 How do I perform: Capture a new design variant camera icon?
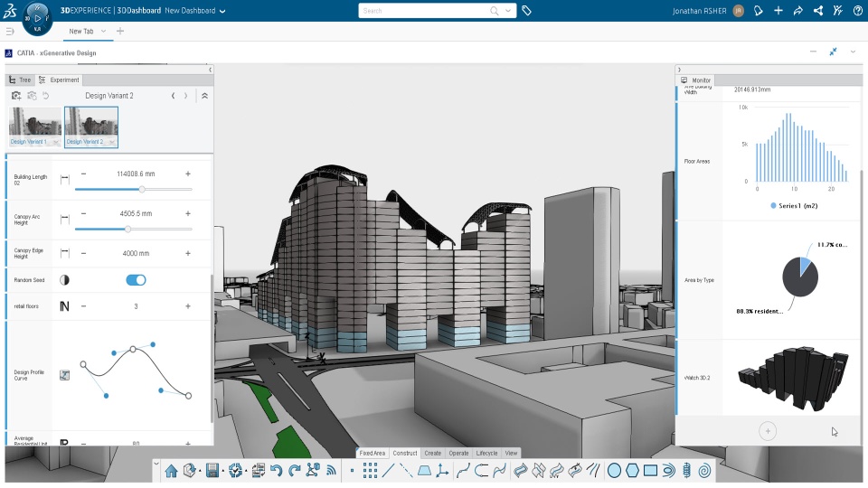click(16, 96)
